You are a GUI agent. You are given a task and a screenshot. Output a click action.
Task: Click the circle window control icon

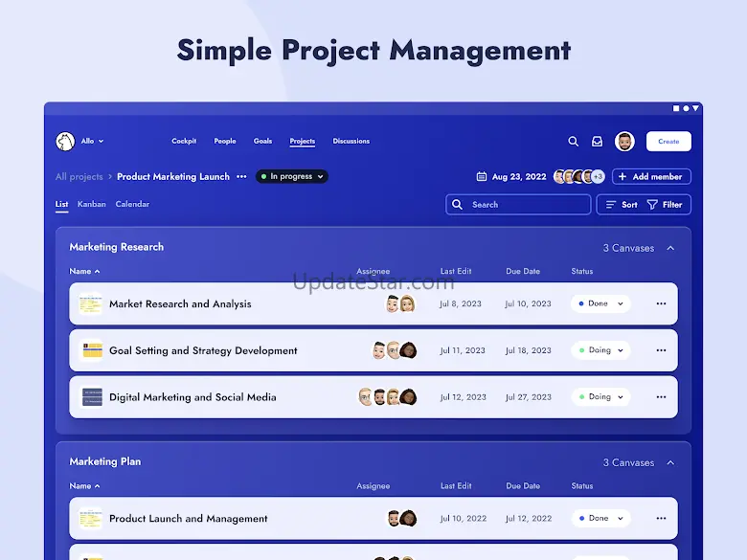(686, 108)
